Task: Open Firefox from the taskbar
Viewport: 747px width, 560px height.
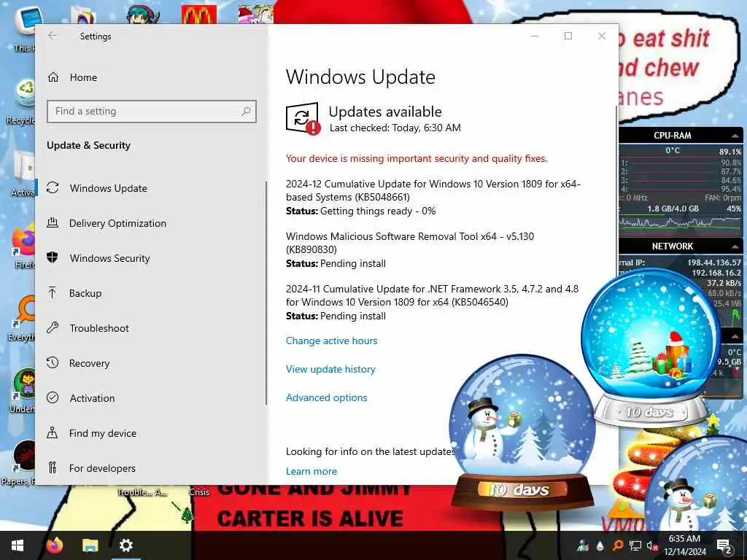Action: (55, 545)
